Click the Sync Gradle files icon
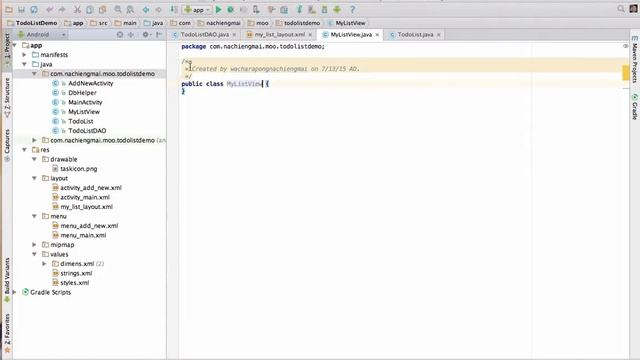Image resolution: width=640 pixels, height=360 pixels. 299,9
